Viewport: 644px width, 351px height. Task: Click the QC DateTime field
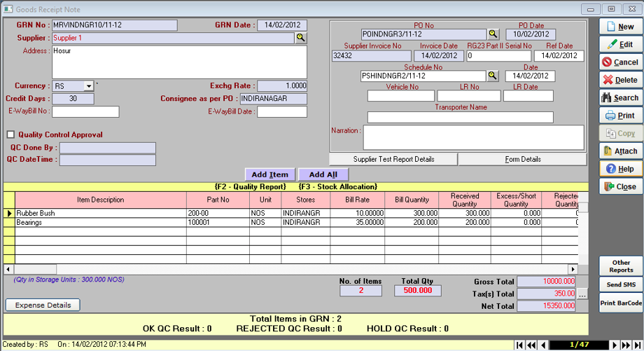pos(108,160)
